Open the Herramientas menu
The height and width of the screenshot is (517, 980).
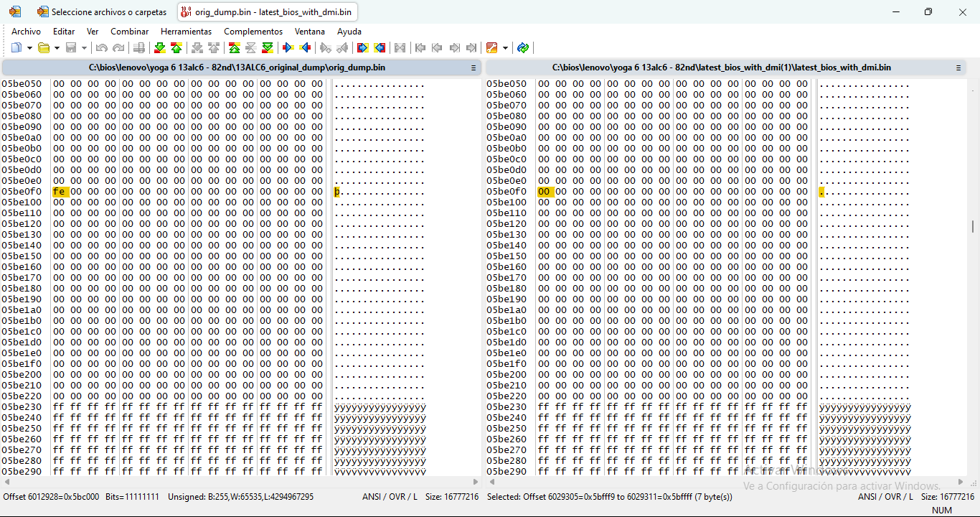pyautogui.click(x=186, y=32)
